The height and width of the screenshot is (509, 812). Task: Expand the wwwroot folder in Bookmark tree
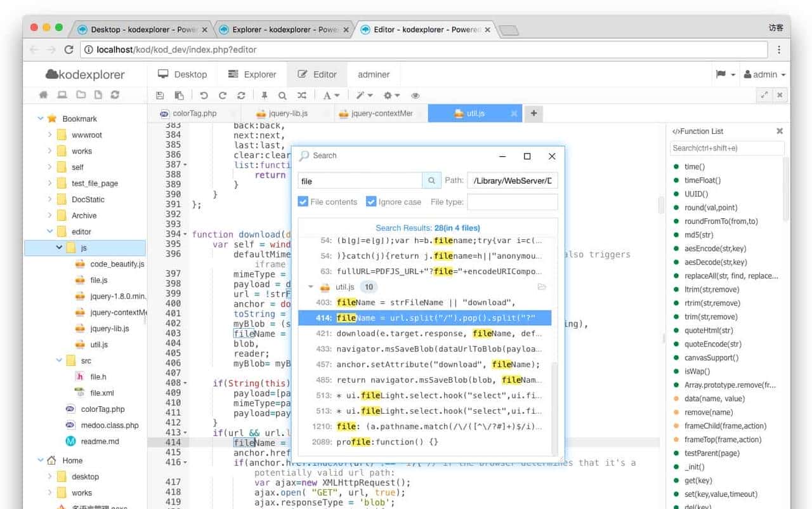[50, 135]
